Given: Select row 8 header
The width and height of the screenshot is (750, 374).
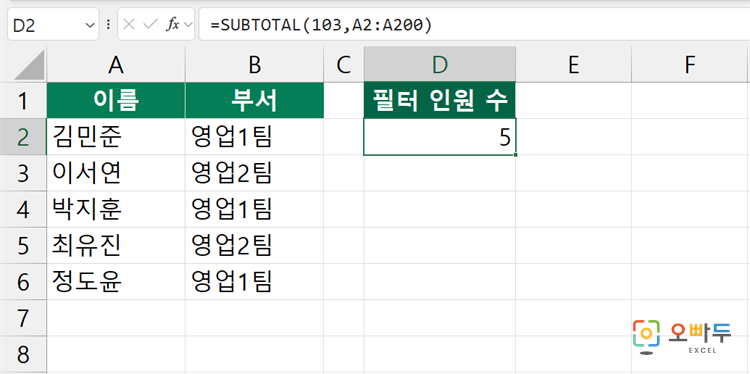Looking at the screenshot, I should (23, 354).
